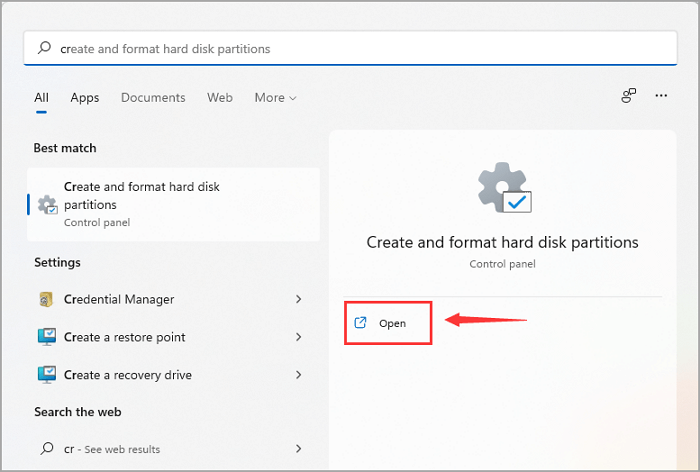700x472 pixels.
Task: Click the Open button in preview pane
Action: coord(388,323)
